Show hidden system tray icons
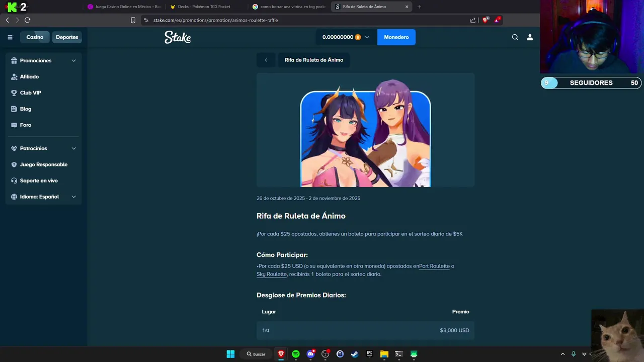Viewport: 644px width, 362px height. (562, 354)
